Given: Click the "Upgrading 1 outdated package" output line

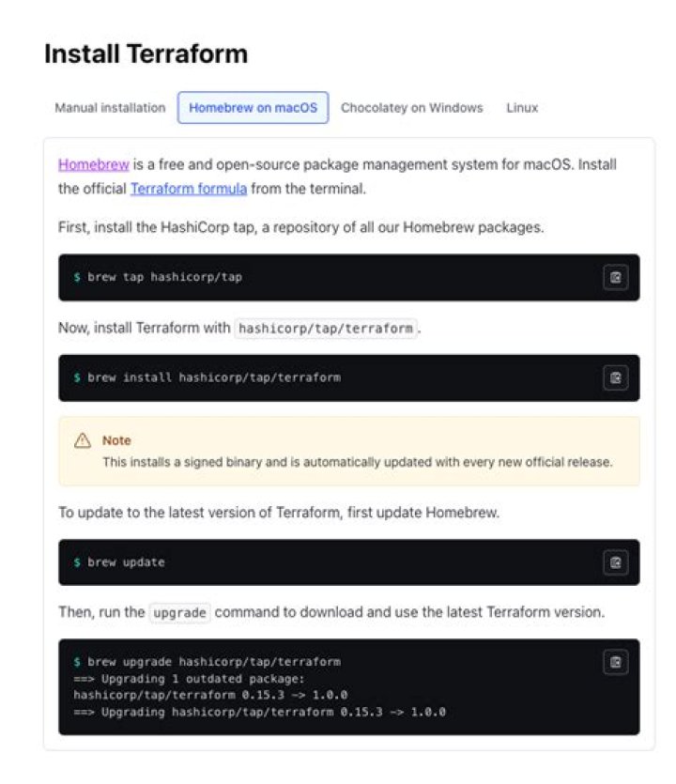Looking at the screenshot, I should point(191,679).
